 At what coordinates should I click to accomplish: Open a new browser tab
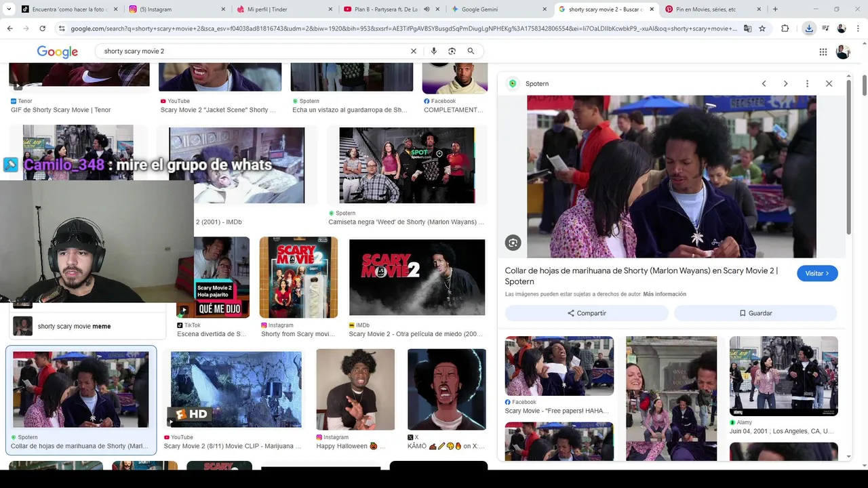(775, 9)
